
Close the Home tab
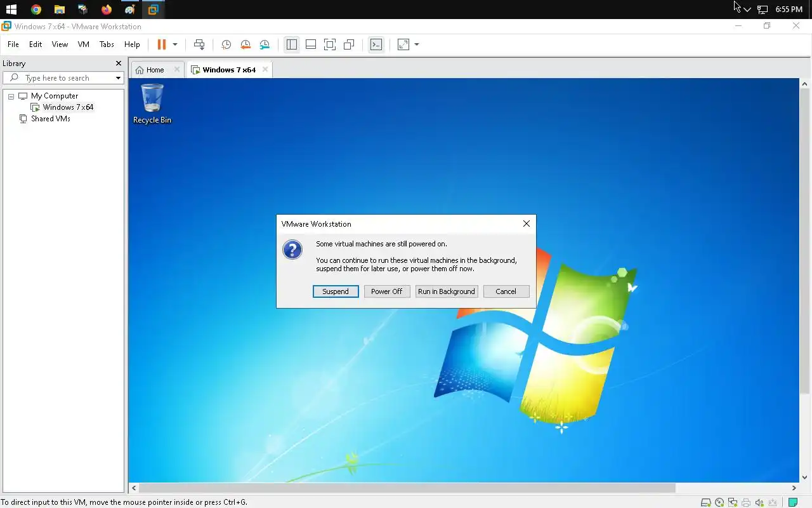point(177,70)
